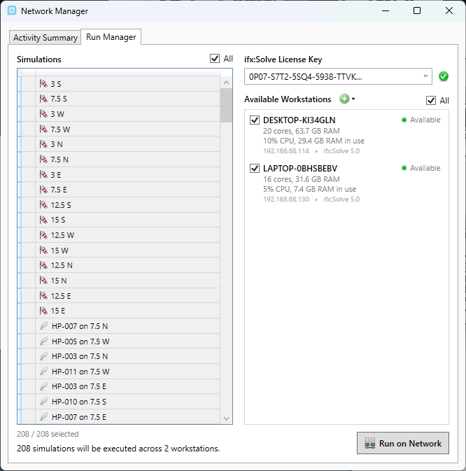Toggle the Available Workstations All checkbox

(431, 100)
